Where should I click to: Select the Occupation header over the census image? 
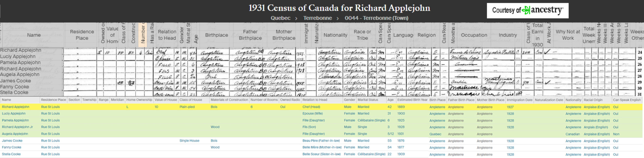click(x=474, y=35)
